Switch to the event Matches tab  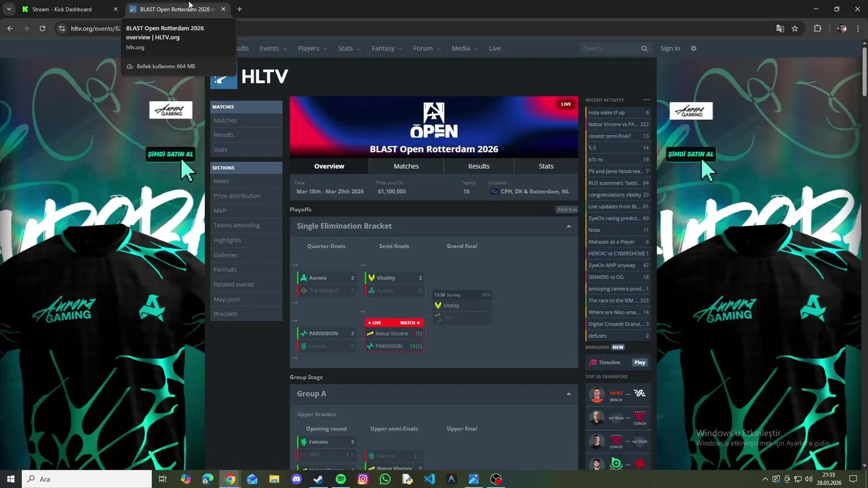[406, 166]
